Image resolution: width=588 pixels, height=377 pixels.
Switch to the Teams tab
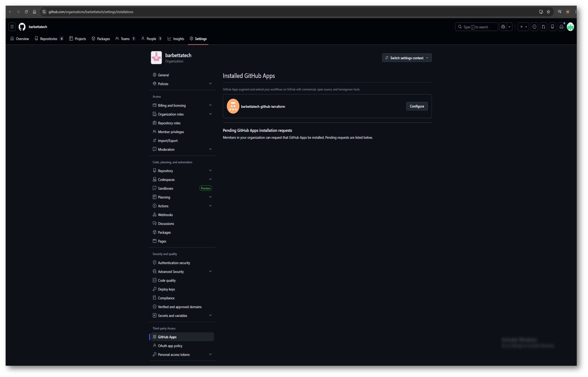[126, 39]
